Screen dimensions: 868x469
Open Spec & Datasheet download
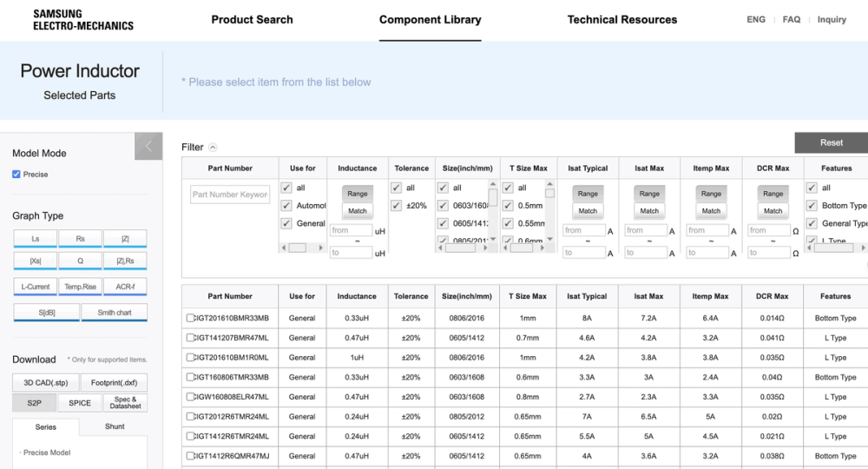[125, 402]
